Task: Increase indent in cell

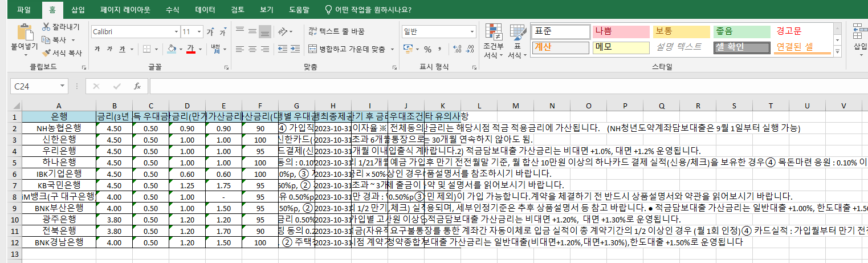Action: tap(294, 49)
